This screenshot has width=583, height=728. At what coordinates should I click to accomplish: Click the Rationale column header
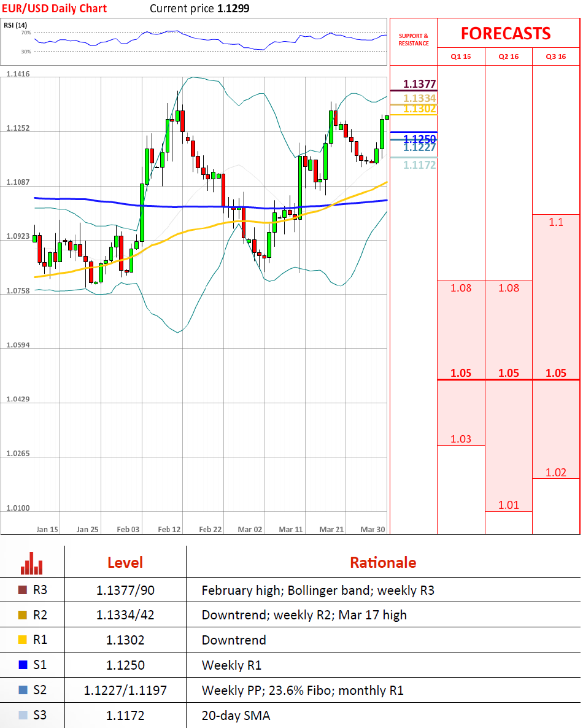[x=383, y=563]
